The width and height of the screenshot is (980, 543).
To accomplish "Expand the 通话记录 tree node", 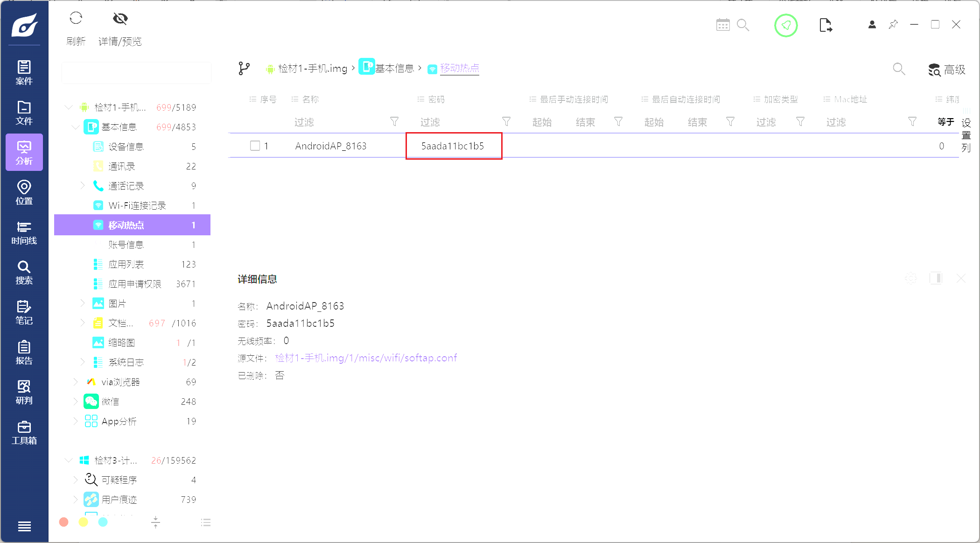I will pos(83,185).
